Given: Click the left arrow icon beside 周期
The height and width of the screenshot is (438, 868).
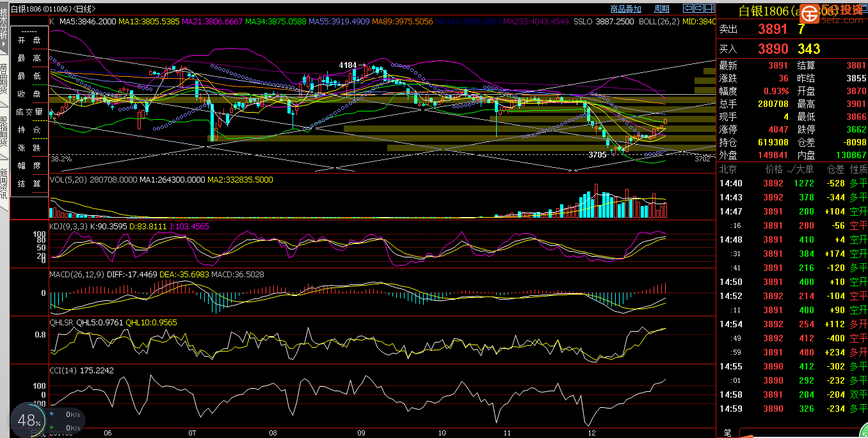Looking at the screenshot, I should pos(688,8).
